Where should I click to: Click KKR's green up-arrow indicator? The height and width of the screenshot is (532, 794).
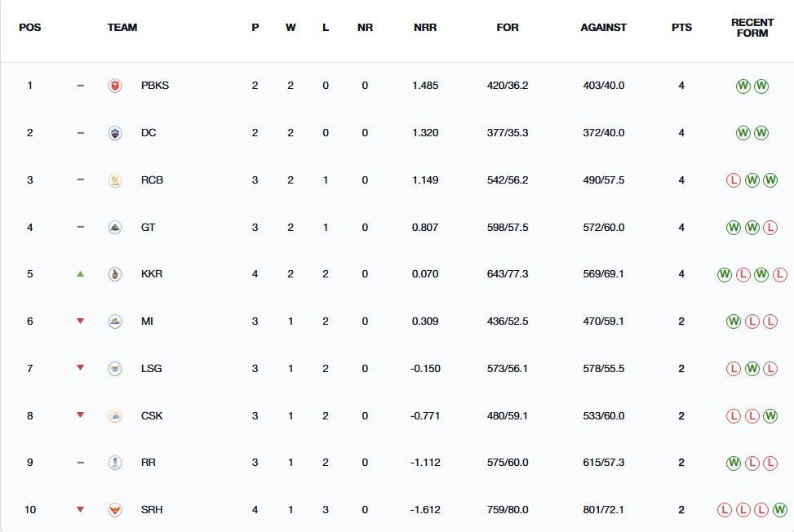coord(80,274)
